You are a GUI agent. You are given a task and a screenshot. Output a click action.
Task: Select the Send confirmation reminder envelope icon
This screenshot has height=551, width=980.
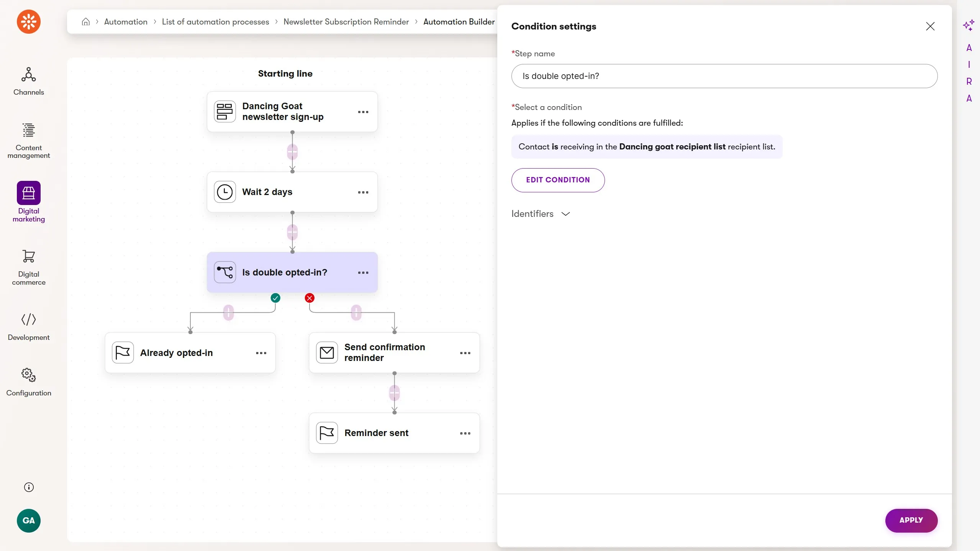pos(327,353)
